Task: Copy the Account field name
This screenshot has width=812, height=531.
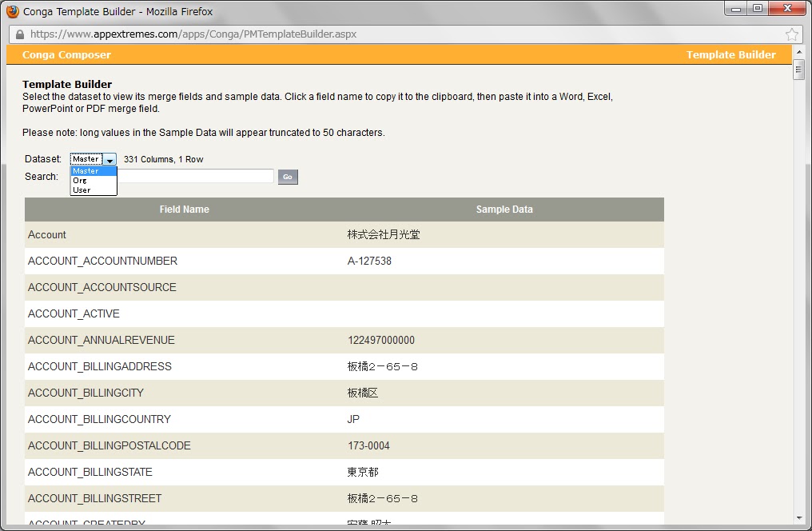Action: click(x=47, y=234)
